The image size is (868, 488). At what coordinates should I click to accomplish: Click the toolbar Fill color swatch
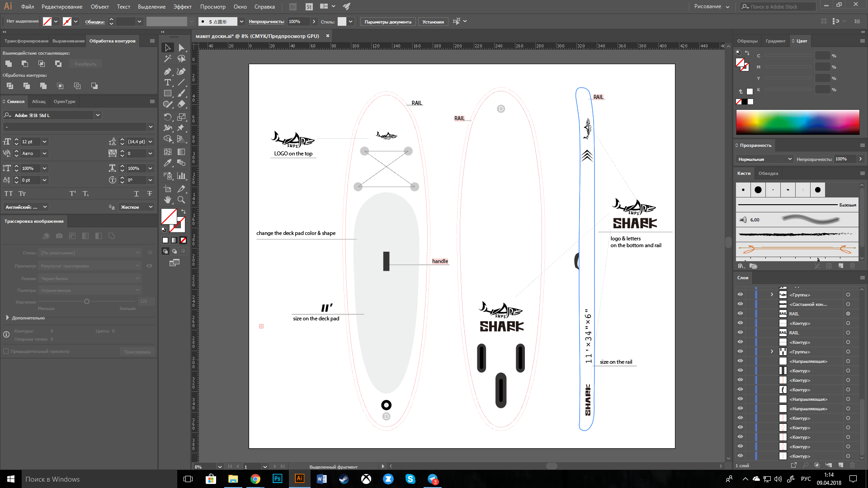pos(169,216)
